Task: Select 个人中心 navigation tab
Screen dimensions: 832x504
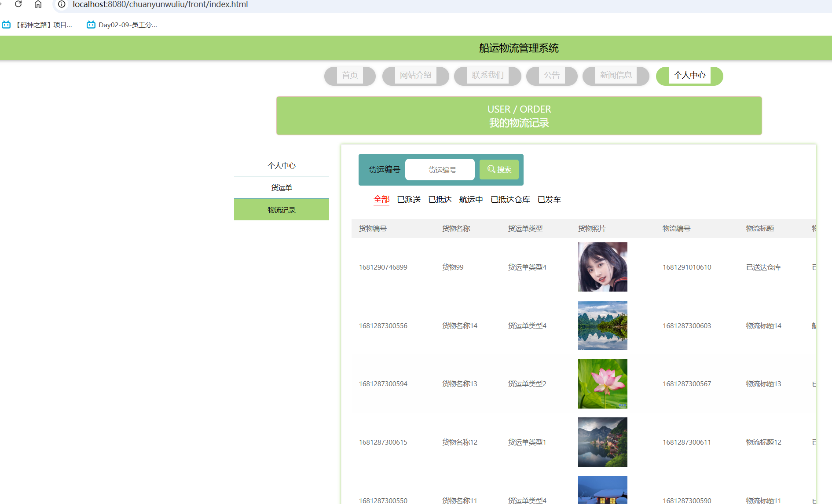Action: tap(689, 76)
